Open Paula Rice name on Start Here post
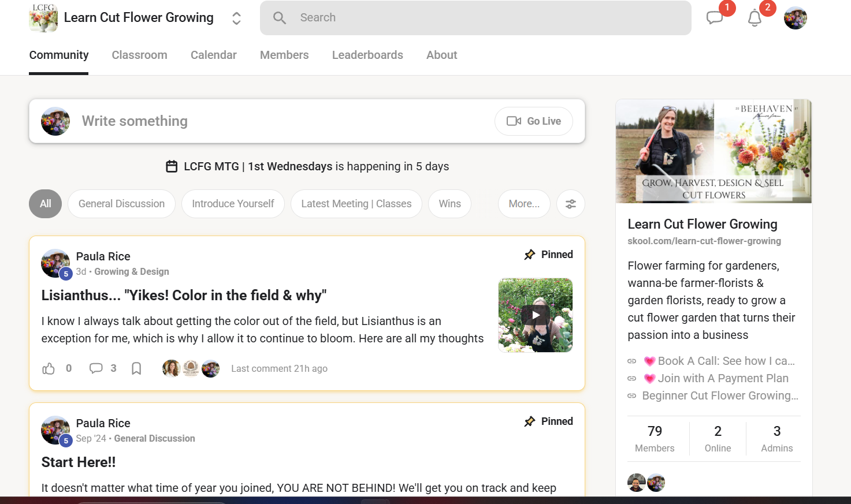851x504 pixels. pos(103,423)
